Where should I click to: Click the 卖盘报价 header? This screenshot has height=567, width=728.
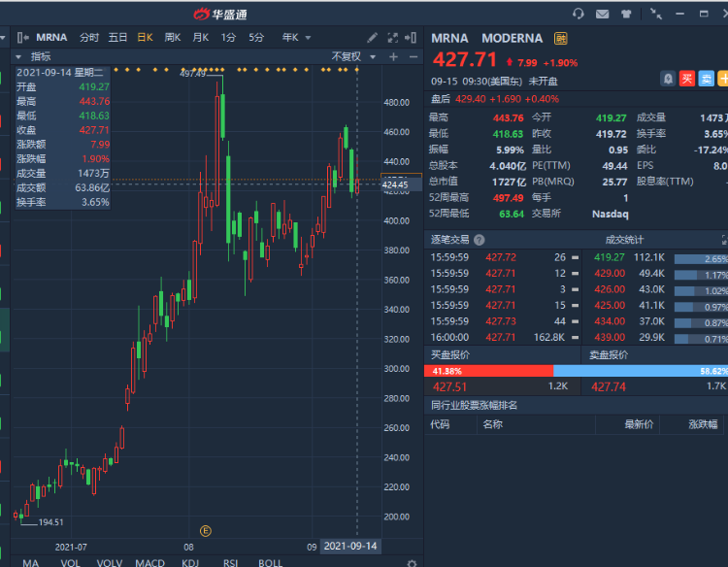click(609, 355)
